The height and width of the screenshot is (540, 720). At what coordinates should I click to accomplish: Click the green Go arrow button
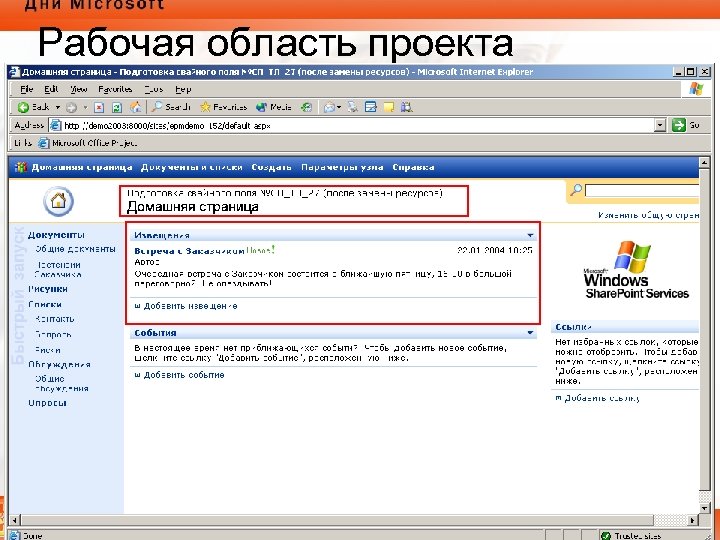click(679, 125)
